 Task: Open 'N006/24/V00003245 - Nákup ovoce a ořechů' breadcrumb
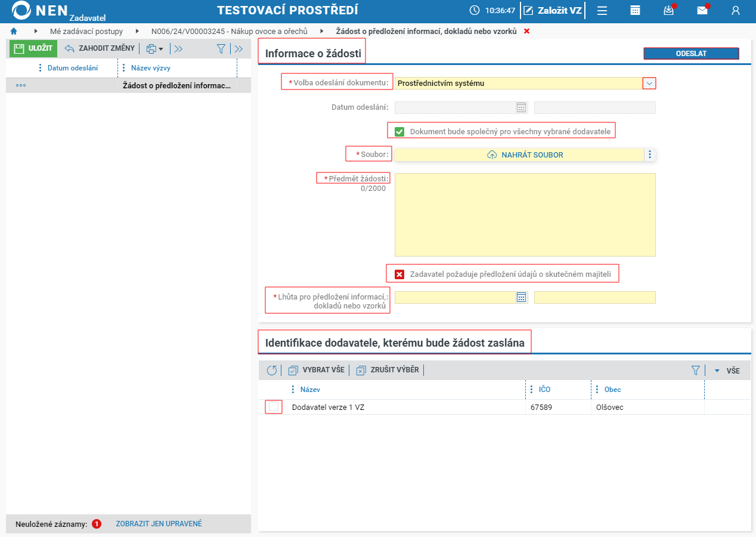[230, 31]
